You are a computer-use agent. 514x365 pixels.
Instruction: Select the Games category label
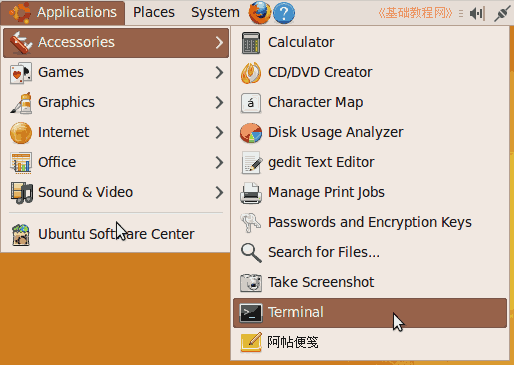pyautogui.click(x=61, y=72)
